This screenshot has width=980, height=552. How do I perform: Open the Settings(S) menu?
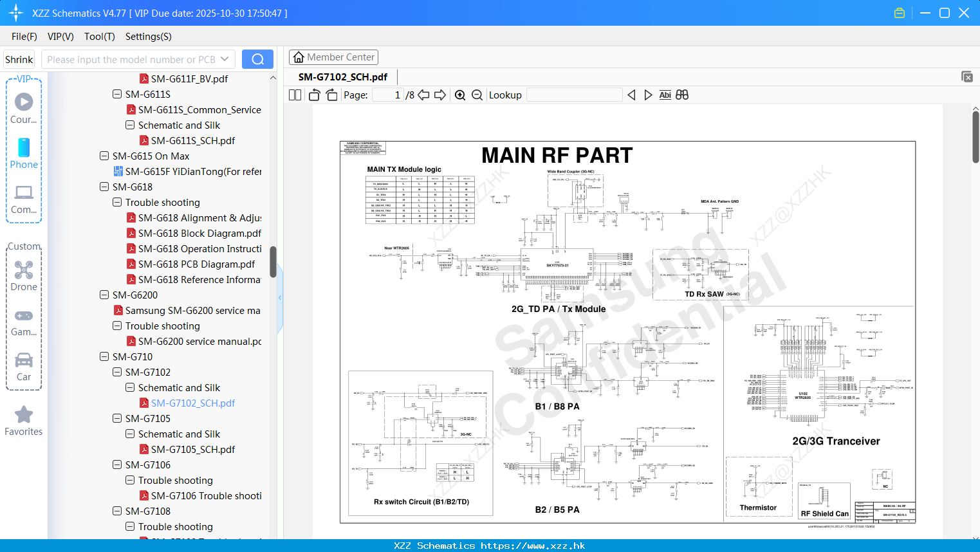pyautogui.click(x=149, y=37)
